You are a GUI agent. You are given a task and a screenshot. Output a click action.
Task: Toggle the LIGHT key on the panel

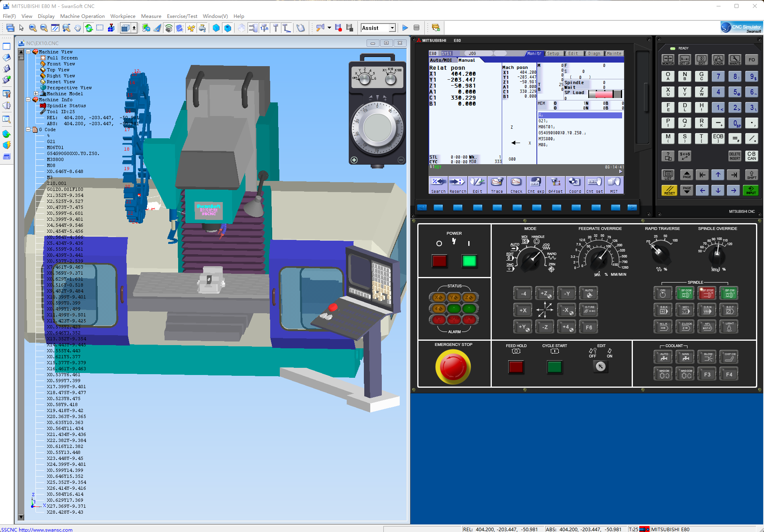(x=729, y=327)
